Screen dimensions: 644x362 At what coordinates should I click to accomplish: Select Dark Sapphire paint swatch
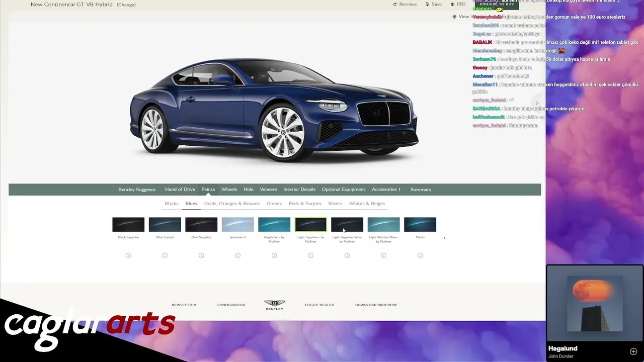pyautogui.click(x=201, y=225)
